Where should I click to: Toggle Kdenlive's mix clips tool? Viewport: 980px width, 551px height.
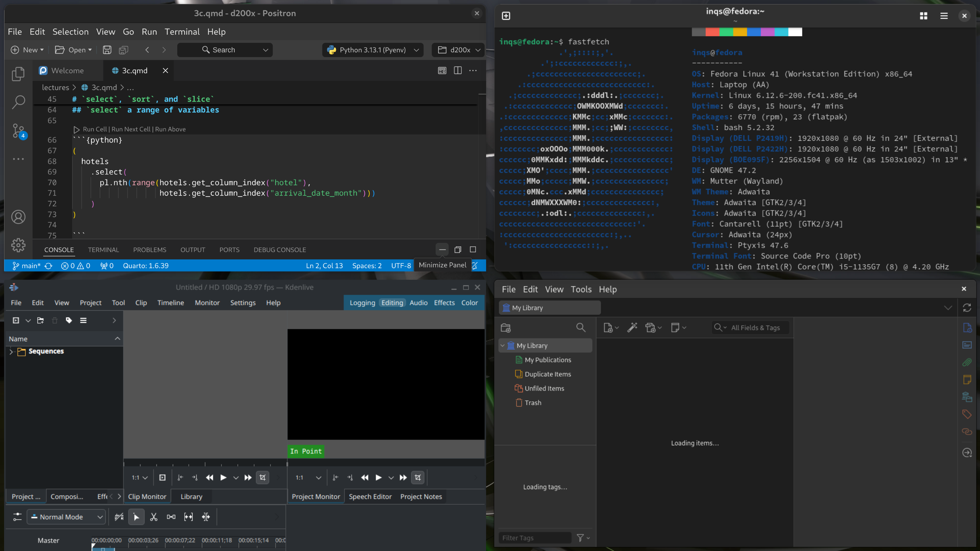(x=119, y=517)
